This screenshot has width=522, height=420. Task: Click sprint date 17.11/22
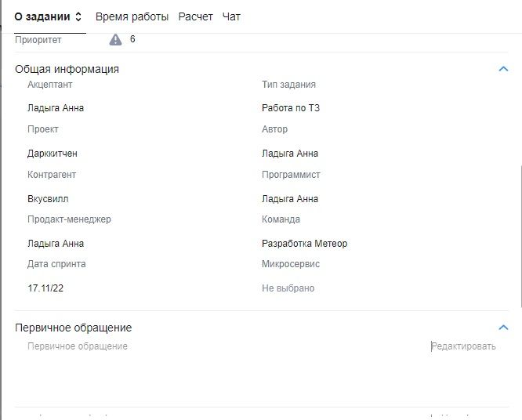[45, 288]
